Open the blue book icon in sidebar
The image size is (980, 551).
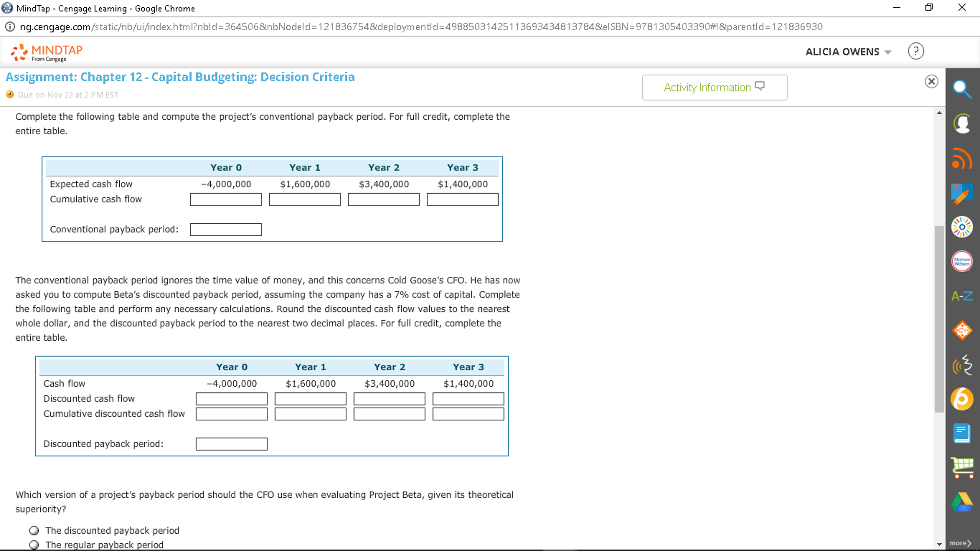[x=962, y=434]
